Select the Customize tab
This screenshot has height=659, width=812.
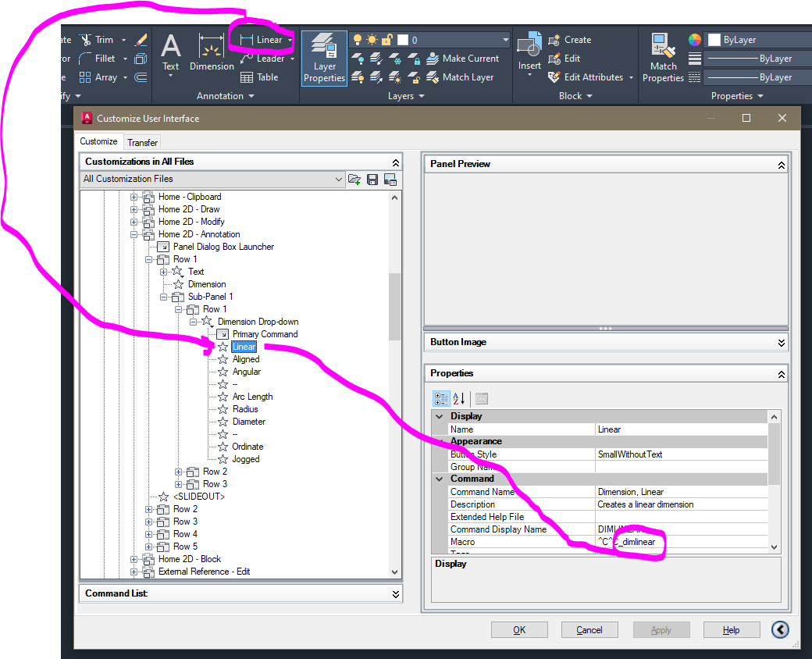[98, 141]
